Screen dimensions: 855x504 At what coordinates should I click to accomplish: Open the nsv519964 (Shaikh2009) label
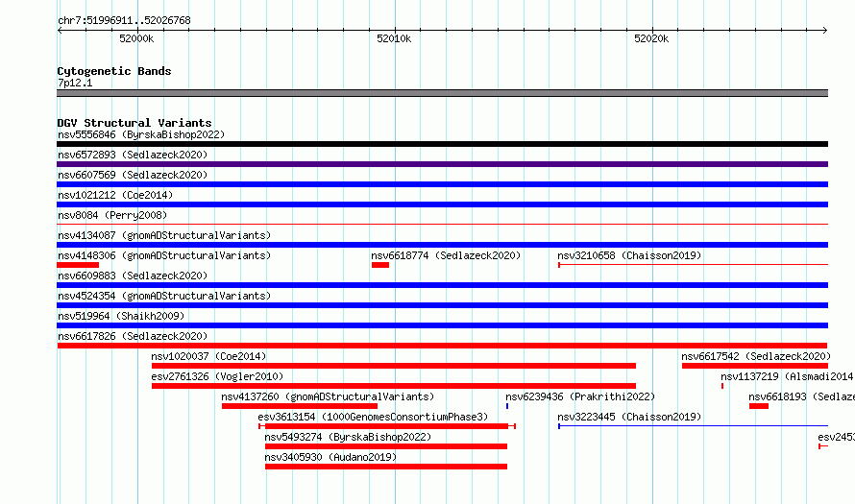pyautogui.click(x=121, y=316)
